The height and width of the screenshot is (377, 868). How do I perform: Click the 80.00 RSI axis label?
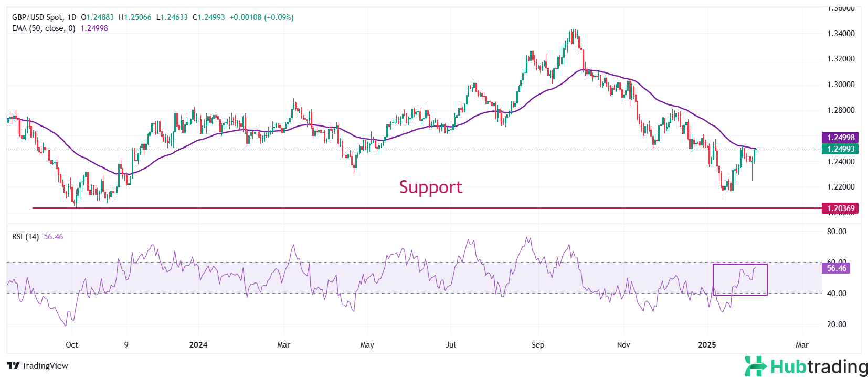tap(837, 232)
